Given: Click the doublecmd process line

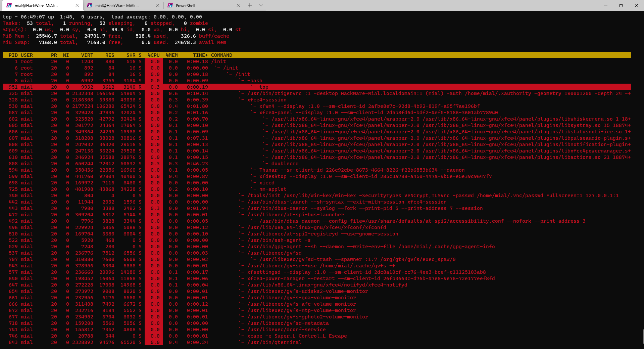Looking at the screenshot, I should 285,164.
